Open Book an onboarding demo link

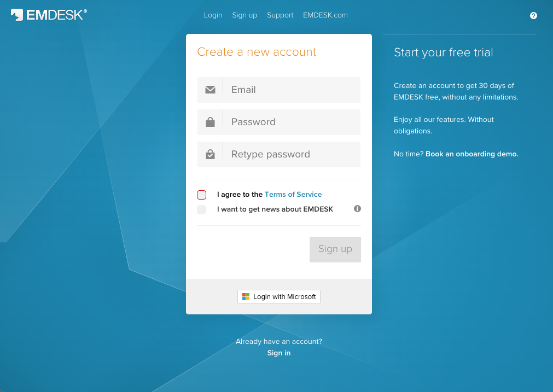click(x=472, y=154)
